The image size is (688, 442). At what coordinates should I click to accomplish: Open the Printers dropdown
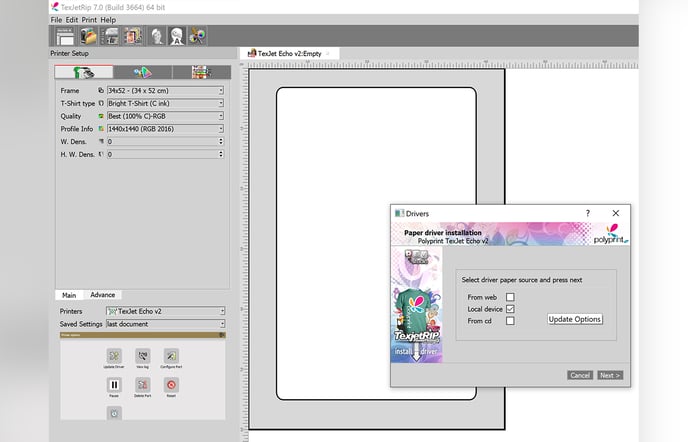click(x=165, y=311)
